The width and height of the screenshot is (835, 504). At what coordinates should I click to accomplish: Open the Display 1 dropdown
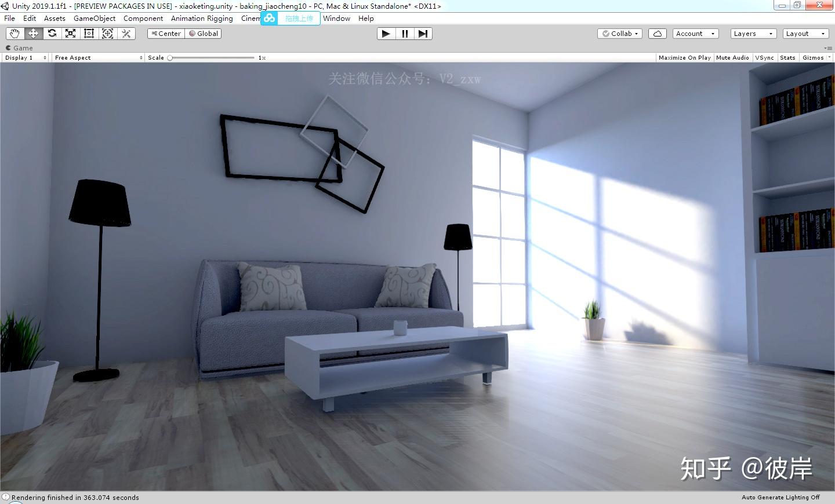coord(25,57)
